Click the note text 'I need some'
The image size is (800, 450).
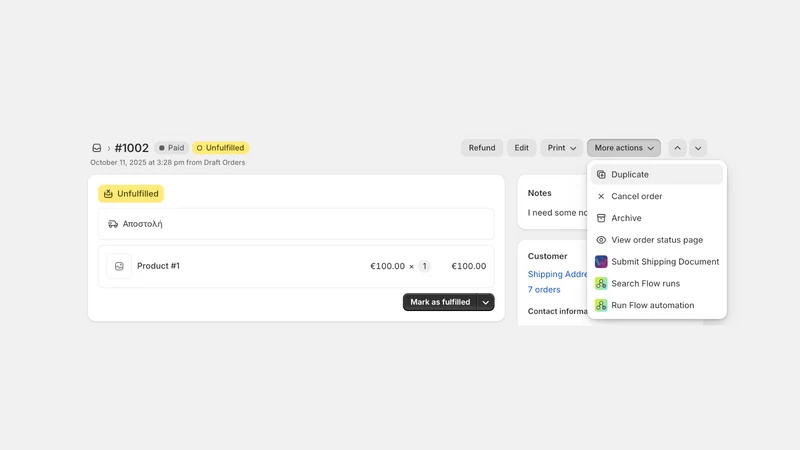click(x=553, y=213)
